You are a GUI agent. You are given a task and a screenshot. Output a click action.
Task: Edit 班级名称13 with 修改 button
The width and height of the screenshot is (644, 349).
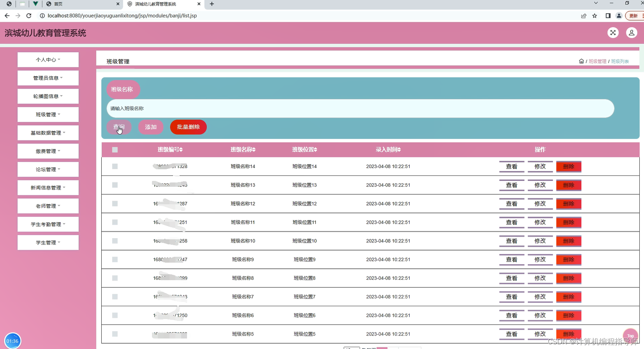pos(540,185)
